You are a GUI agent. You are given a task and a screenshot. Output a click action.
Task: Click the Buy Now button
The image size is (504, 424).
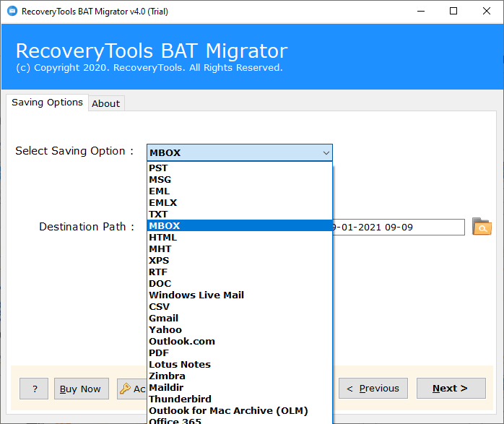tap(82, 389)
